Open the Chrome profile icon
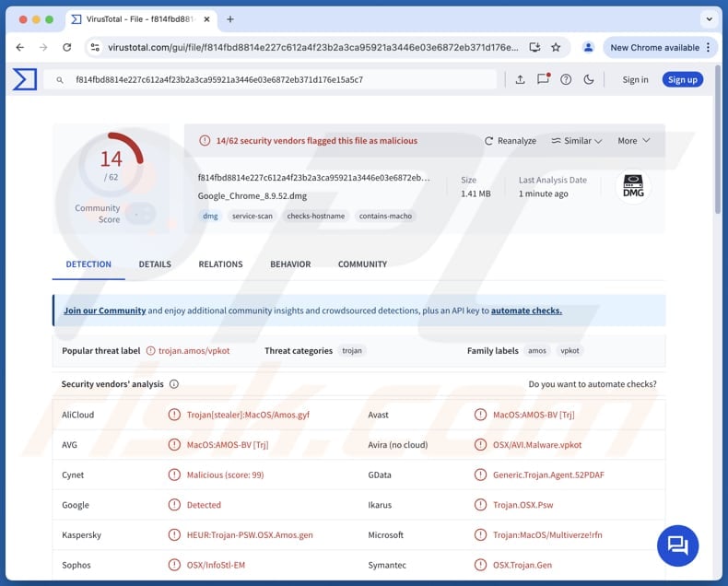This screenshot has width=728, height=586. (588, 47)
